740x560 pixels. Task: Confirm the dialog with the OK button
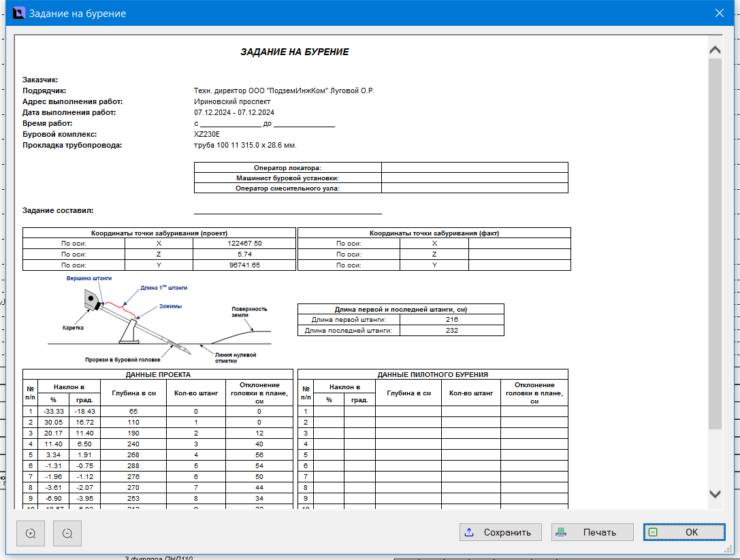point(684,532)
